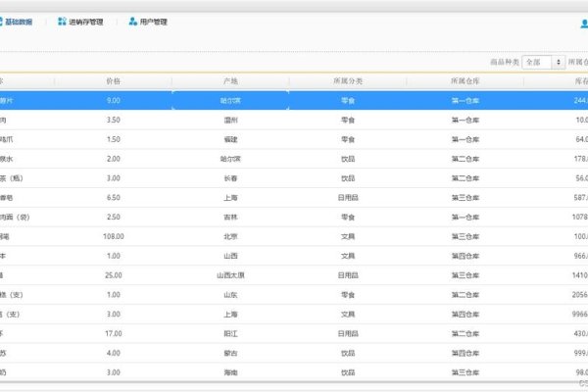Click the 产地 column header
This screenshot has width=588, height=392.
tap(230, 81)
